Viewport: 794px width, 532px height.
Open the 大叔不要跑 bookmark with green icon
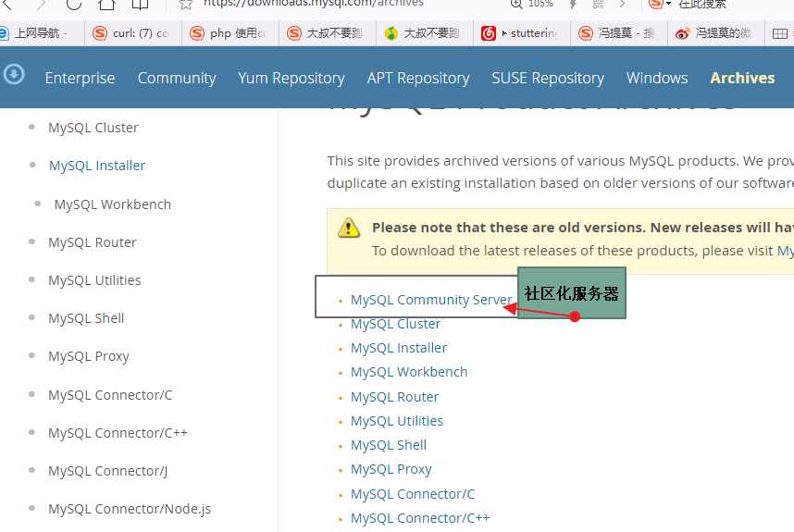422,33
